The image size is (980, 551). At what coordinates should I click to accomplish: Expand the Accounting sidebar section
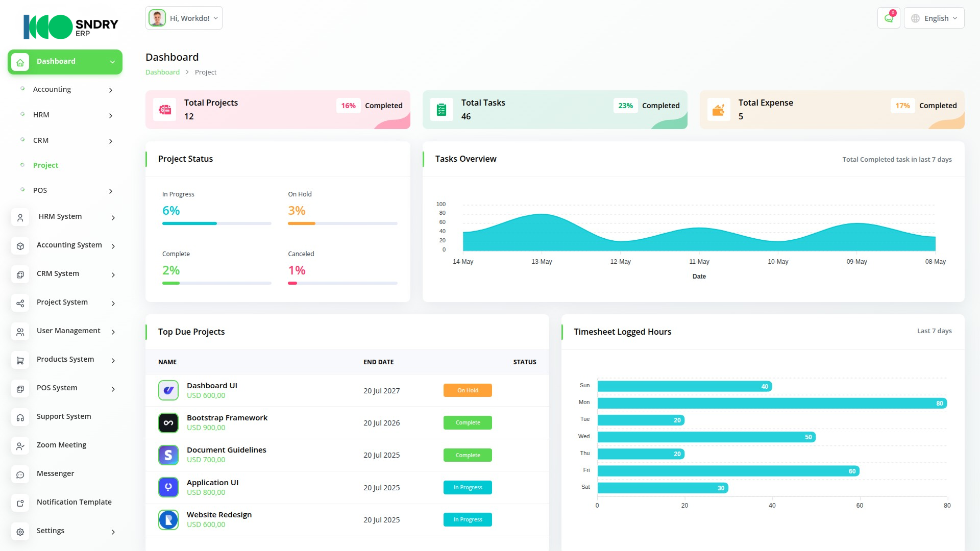pos(52,89)
